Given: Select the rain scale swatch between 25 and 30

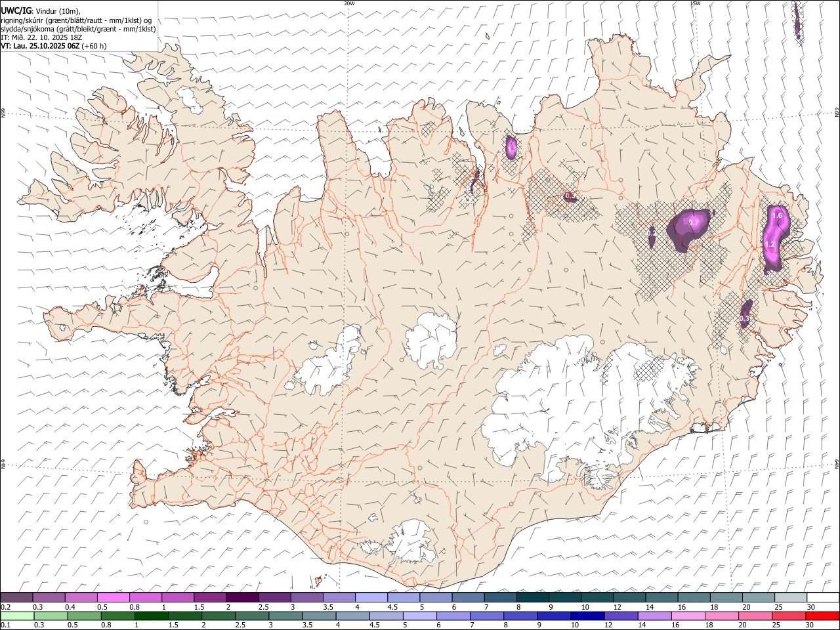Looking at the screenshot, I should coord(789,616).
